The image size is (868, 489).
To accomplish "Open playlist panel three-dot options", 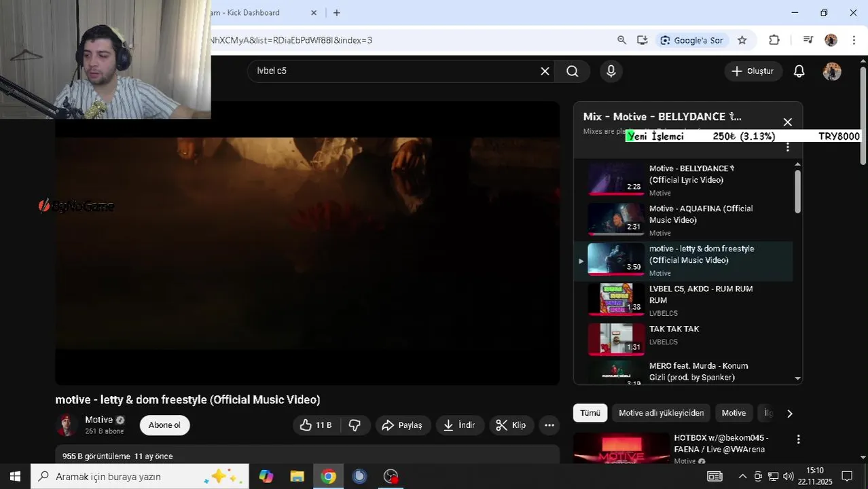I will (788, 147).
